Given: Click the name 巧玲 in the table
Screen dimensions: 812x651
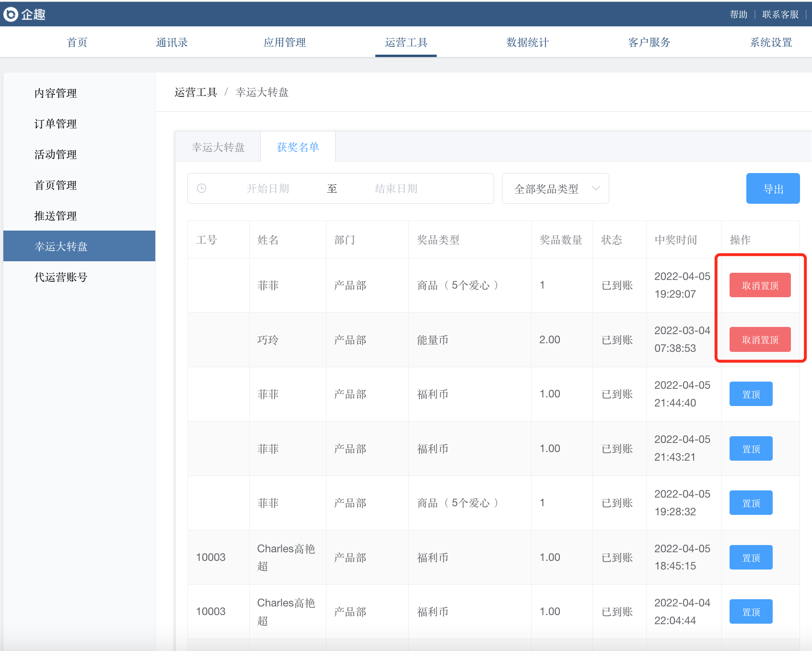Looking at the screenshot, I should [268, 340].
